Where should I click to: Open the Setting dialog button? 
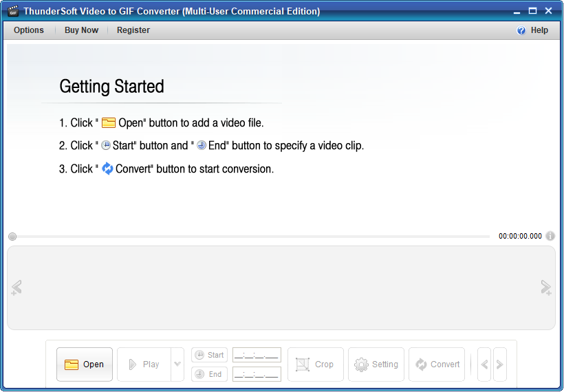pyautogui.click(x=376, y=364)
